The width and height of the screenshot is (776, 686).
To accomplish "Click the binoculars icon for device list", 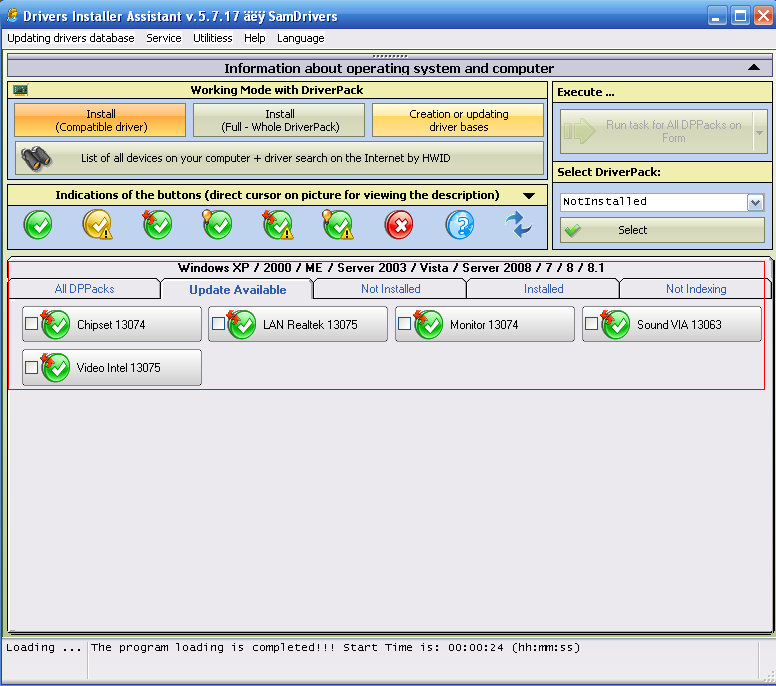I will (x=36, y=158).
